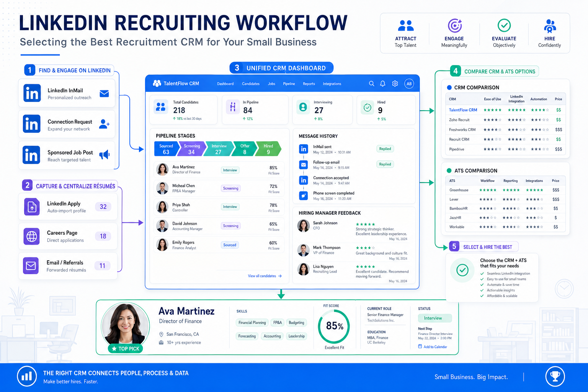
Task: Click Priya Shah's Interview status tag
Action: (x=230, y=207)
